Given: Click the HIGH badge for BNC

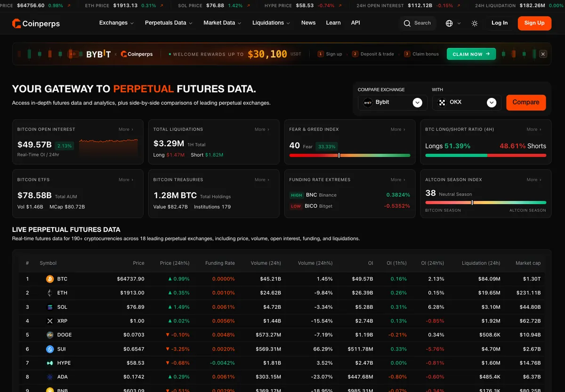Looking at the screenshot, I should coord(297,195).
